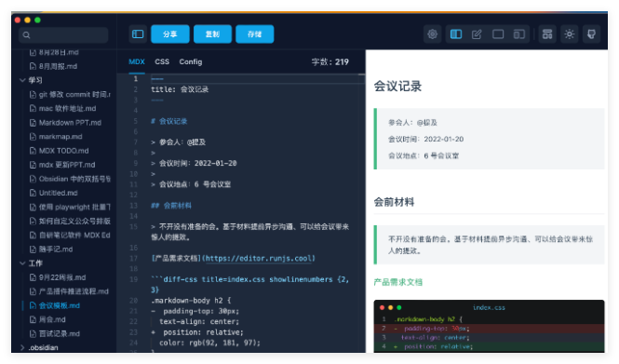
Task: Open the settings gear in toolbar
Action: click(x=433, y=34)
